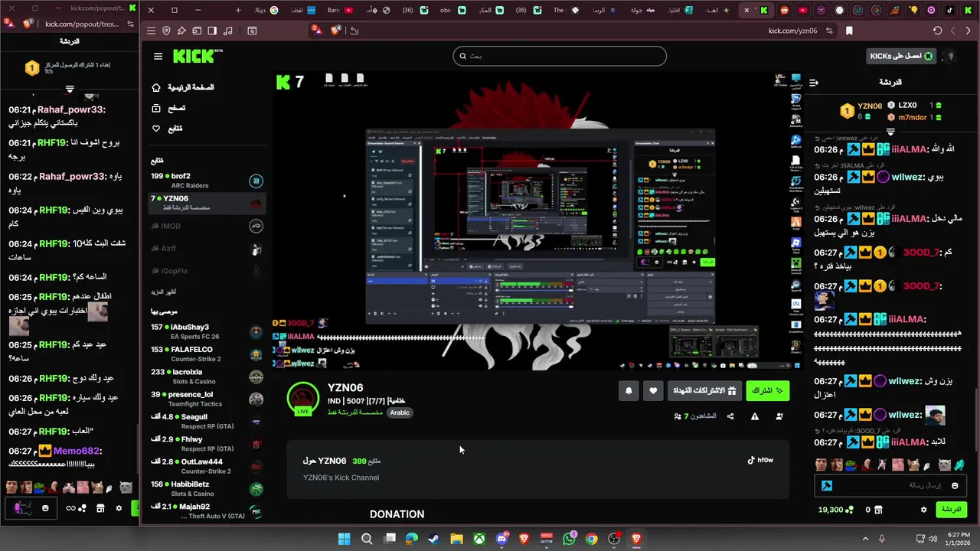The image size is (980, 551).
Task: Click the green Subscribe button
Action: [768, 390]
